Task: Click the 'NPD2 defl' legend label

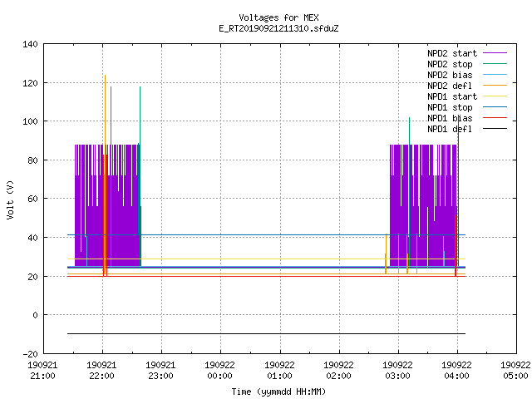Action: [x=450, y=86]
